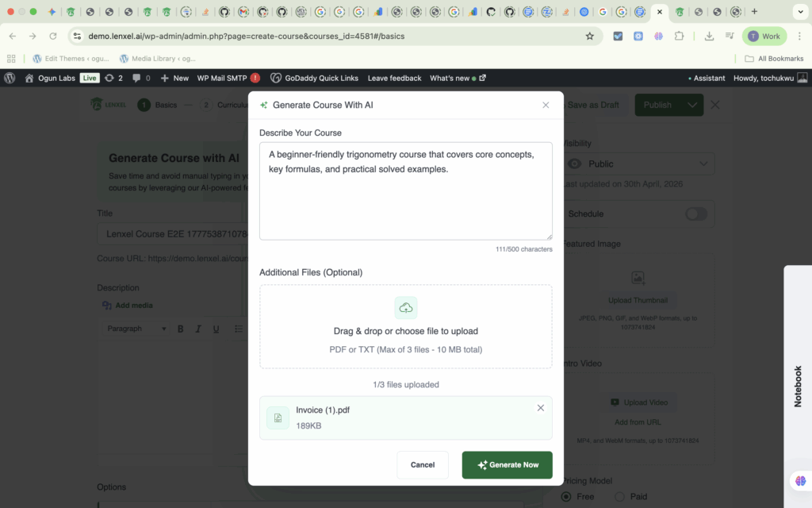Click Leave feedback in admin bar
This screenshot has height=508, width=812.
pyautogui.click(x=395, y=78)
